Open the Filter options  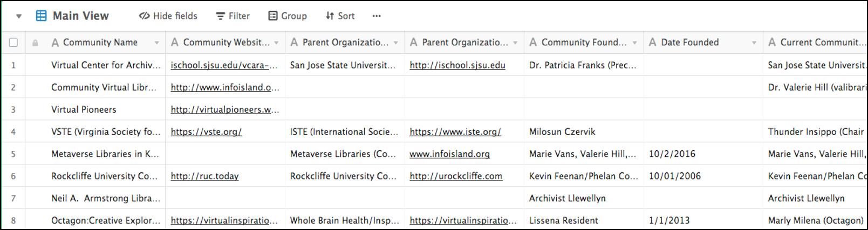click(x=233, y=16)
